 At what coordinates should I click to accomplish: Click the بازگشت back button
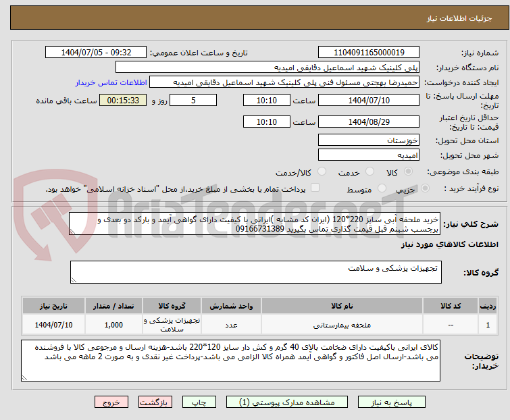click(153, 402)
